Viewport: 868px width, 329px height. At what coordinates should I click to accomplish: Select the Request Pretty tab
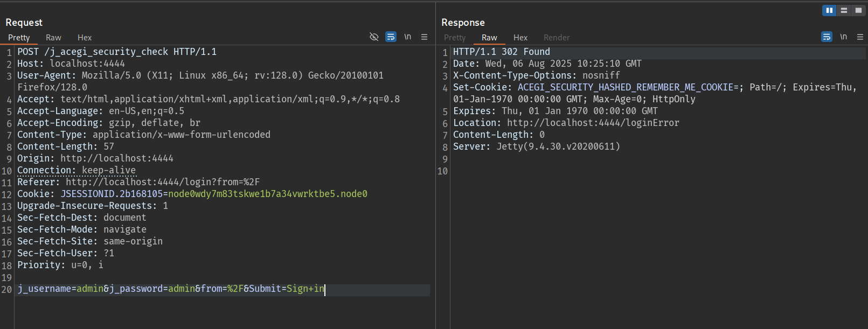[19, 38]
